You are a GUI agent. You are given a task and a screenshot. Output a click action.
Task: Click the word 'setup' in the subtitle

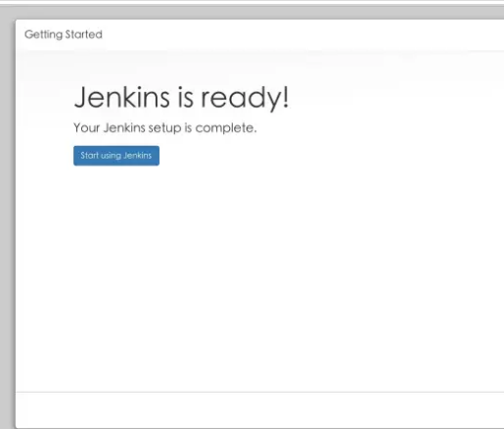[164, 128]
